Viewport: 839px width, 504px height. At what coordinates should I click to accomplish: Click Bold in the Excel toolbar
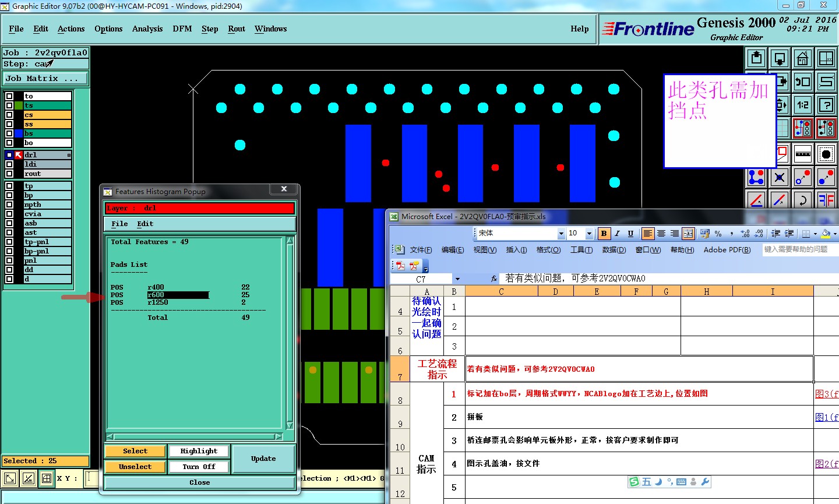pos(604,234)
